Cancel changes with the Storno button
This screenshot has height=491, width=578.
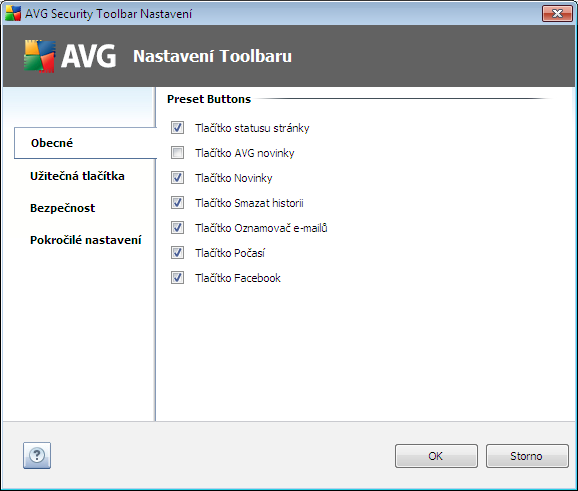pos(527,456)
